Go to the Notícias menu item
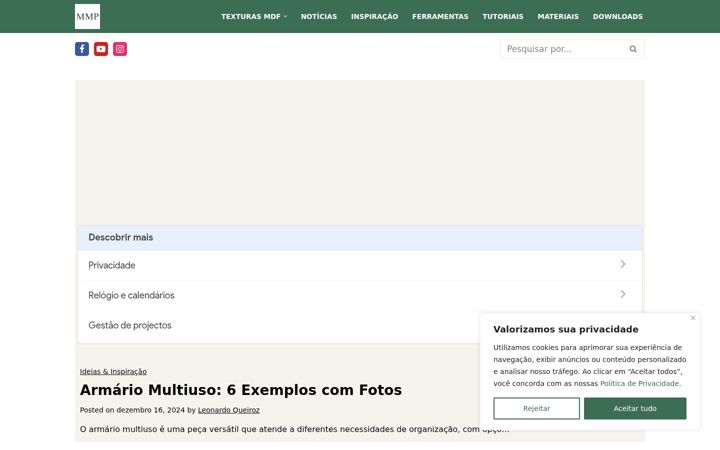The image size is (720, 450). click(x=319, y=17)
